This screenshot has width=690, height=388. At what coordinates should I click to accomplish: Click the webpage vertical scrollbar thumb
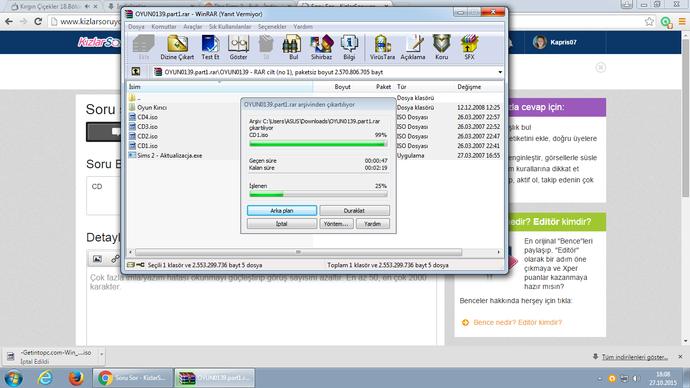click(686, 119)
